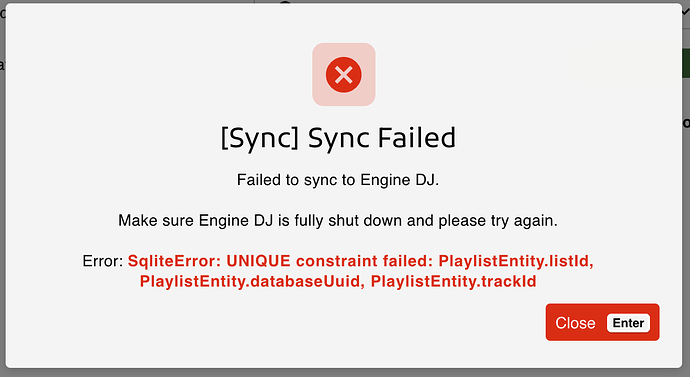Click the "Failed to sync to Engine DJ." text

(338, 180)
